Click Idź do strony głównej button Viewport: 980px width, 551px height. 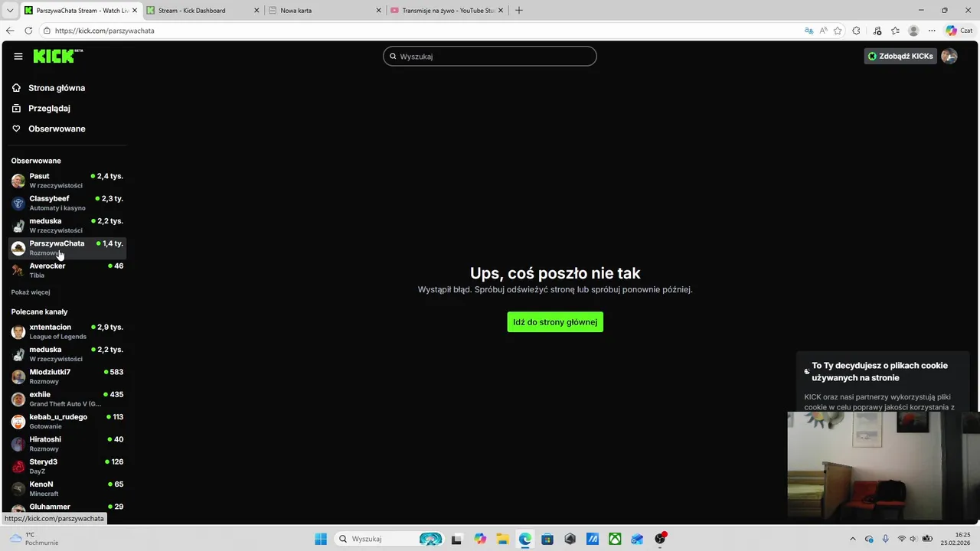pos(555,322)
